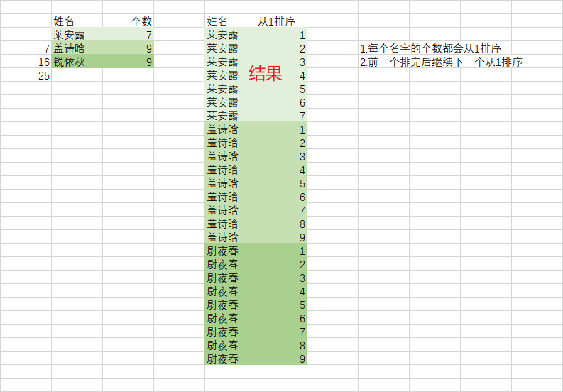Select 盖诗晗 with sort number 1 in 从1排序 list
The height and width of the screenshot is (392, 563).
[x=230, y=129]
